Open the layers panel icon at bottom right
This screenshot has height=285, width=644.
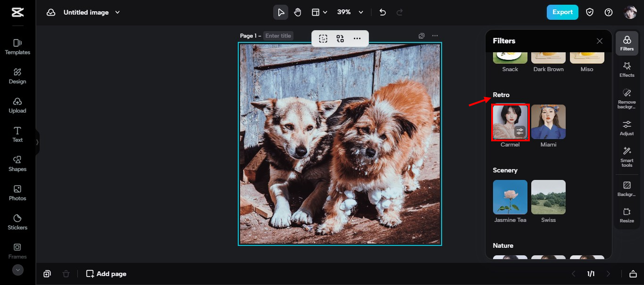pos(633,274)
